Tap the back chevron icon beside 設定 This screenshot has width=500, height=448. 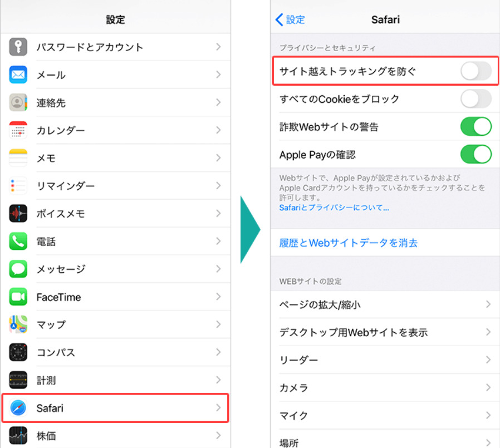[279, 19]
